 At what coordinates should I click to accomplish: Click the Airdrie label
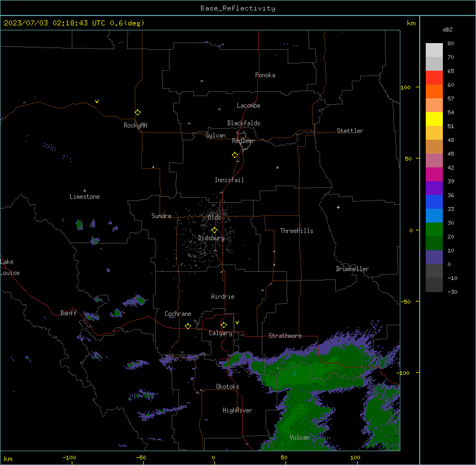pyautogui.click(x=223, y=297)
